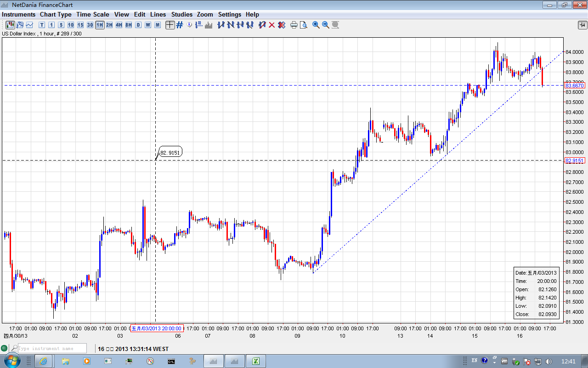Click the red X delete line icon
Viewport: 588px width, 368px height.
tap(271, 25)
